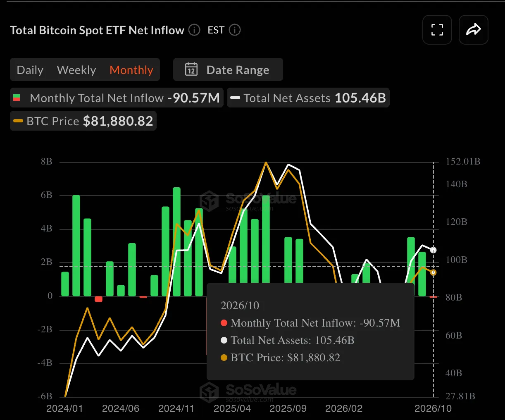
Task: Click the yellow BTC Price legend swatch
Action: 18,121
